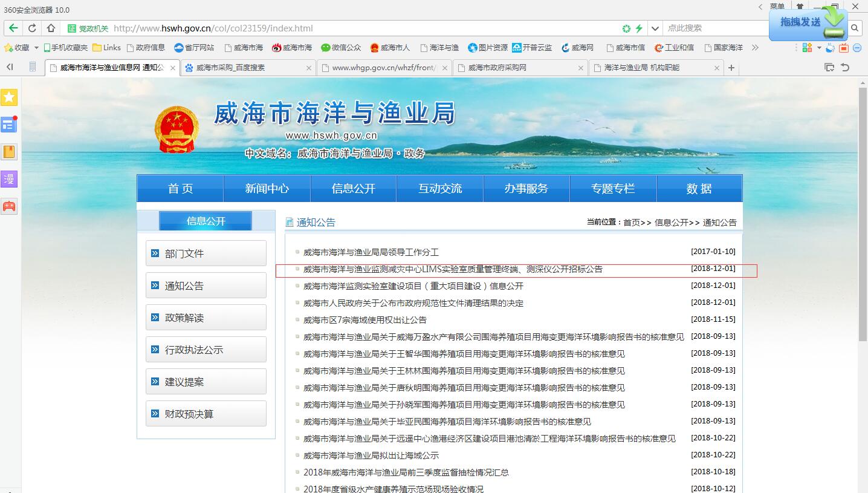The height and width of the screenshot is (493, 868).
Task: Open the game controller sidebar icon
Action: click(x=9, y=206)
